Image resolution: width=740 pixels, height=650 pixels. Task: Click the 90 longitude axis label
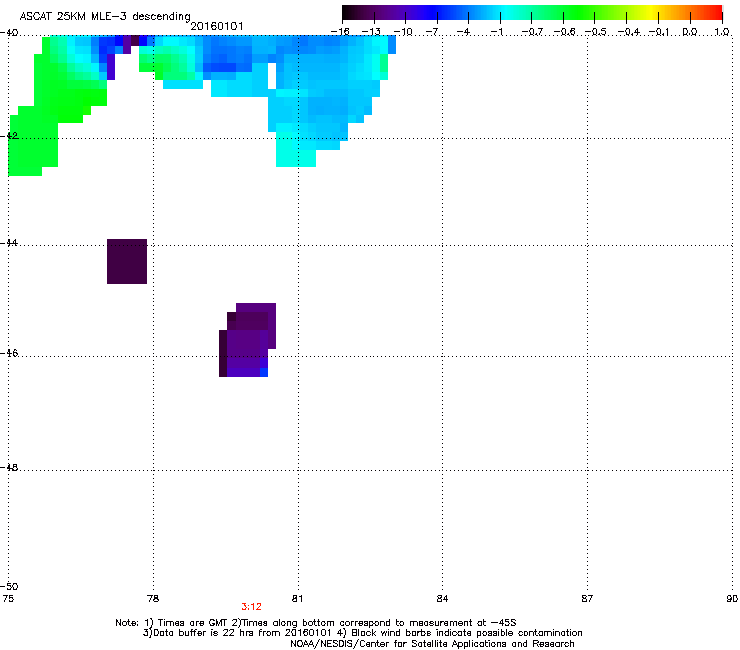point(732,599)
